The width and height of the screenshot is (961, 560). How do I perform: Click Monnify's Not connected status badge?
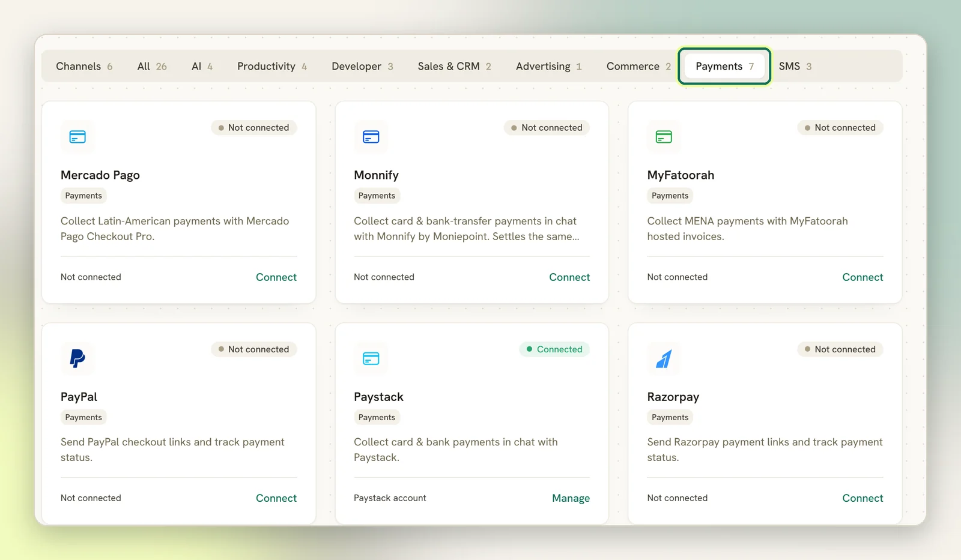(547, 128)
